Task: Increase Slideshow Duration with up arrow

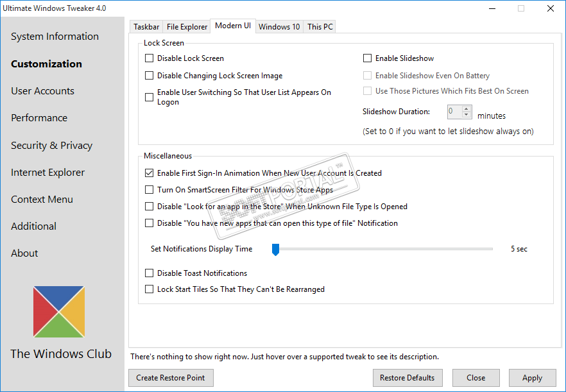Action: [466, 108]
